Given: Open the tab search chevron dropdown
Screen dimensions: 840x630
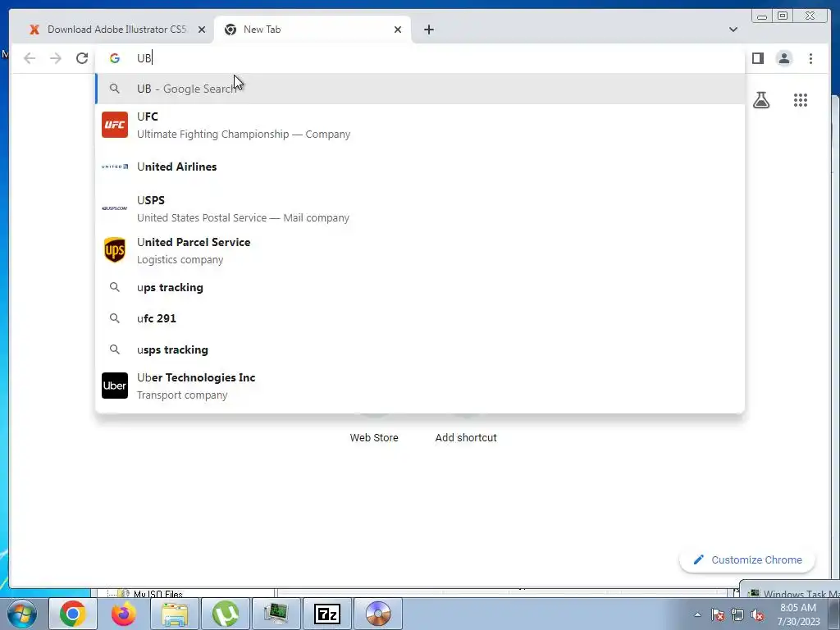Looking at the screenshot, I should [733, 30].
